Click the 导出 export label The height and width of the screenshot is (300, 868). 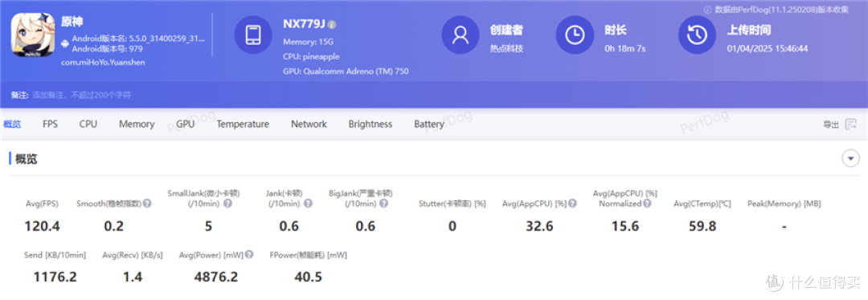click(x=831, y=125)
